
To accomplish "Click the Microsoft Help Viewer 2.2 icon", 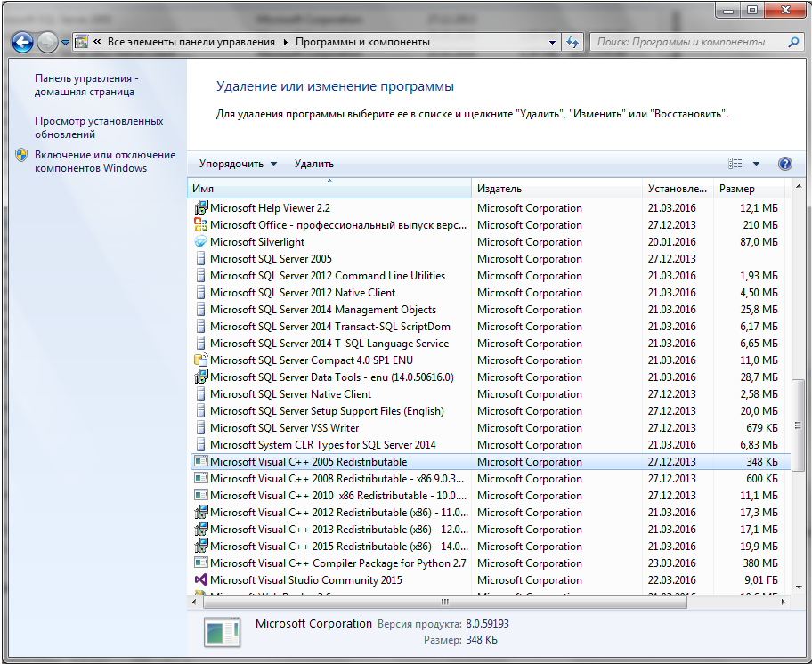I will pyautogui.click(x=201, y=208).
